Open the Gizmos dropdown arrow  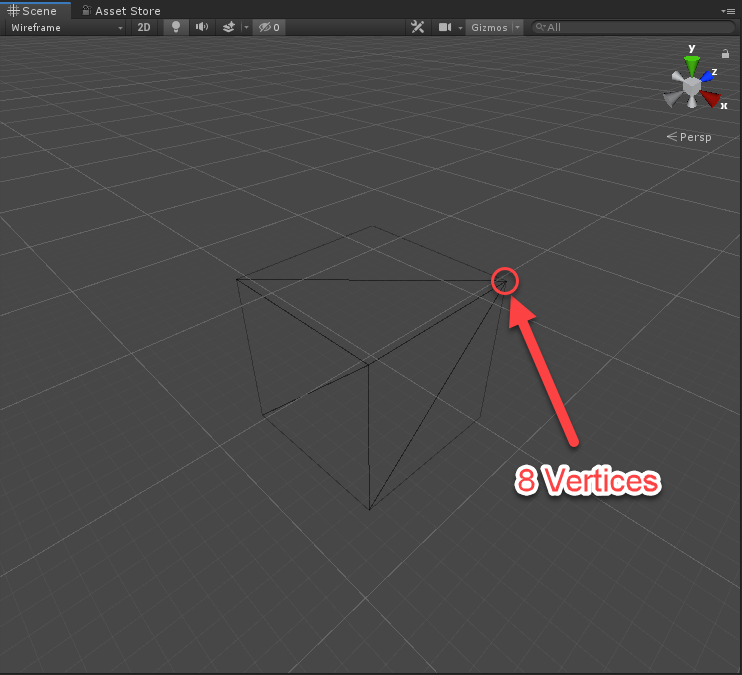518,27
